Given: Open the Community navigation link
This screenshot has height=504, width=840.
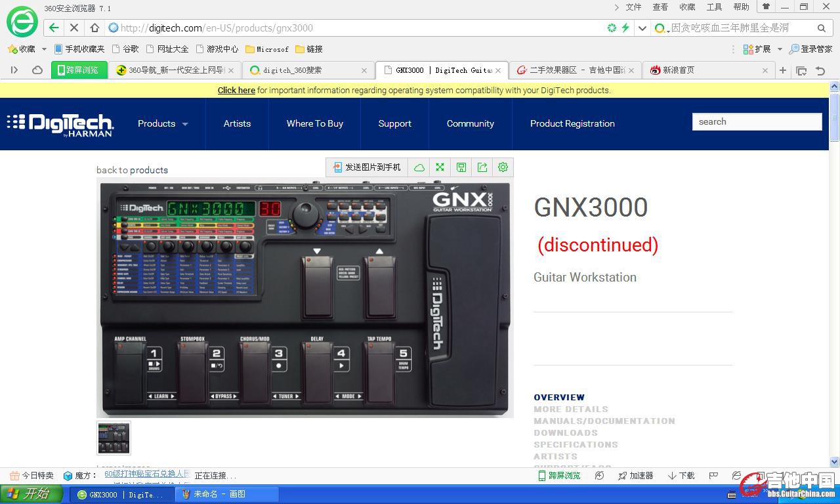Looking at the screenshot, I should 471,123.
